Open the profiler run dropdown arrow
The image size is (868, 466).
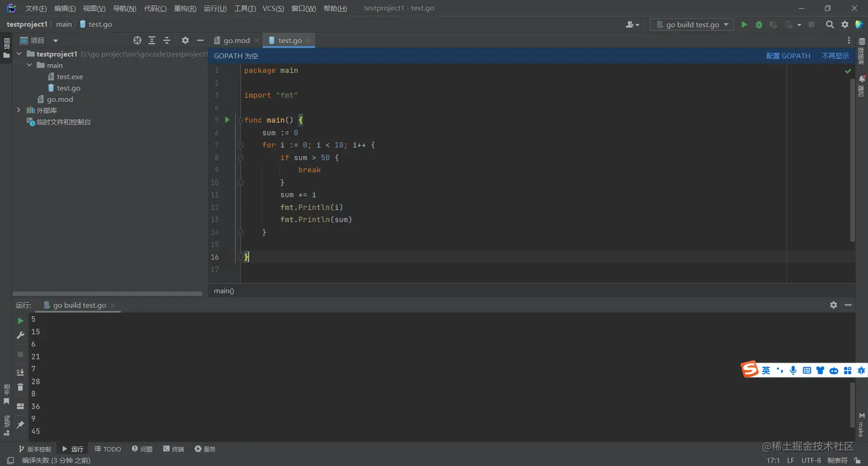click(799, 25)
